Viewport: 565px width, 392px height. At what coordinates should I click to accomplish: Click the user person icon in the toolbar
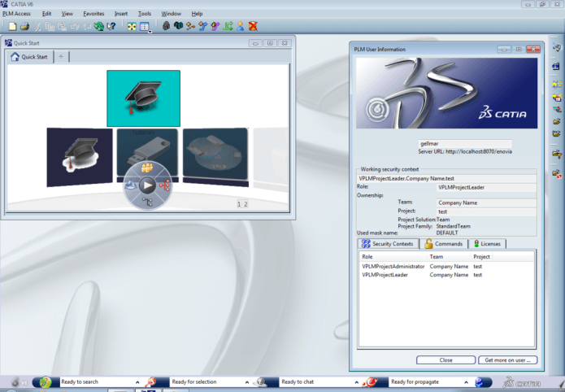240,27
